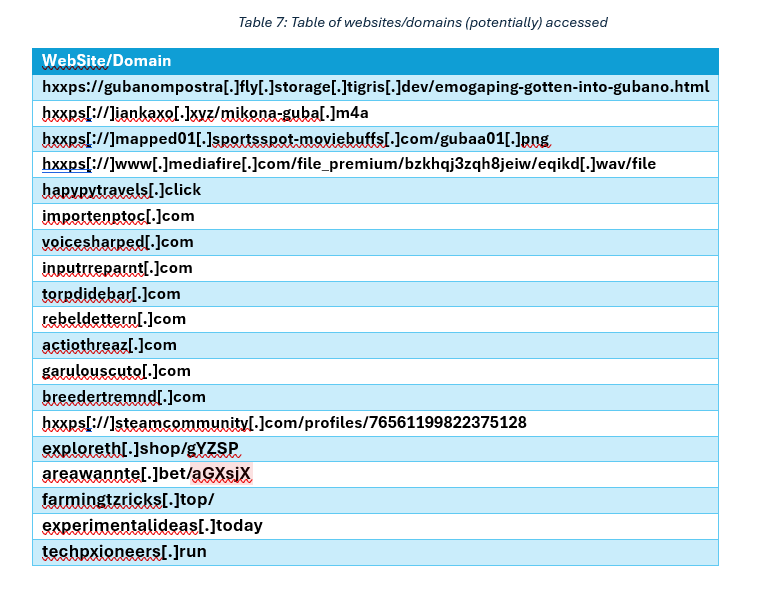Select the breedertremnd com domain row
The width and height of the screenshot is (781, 610).
pos(123,397)
